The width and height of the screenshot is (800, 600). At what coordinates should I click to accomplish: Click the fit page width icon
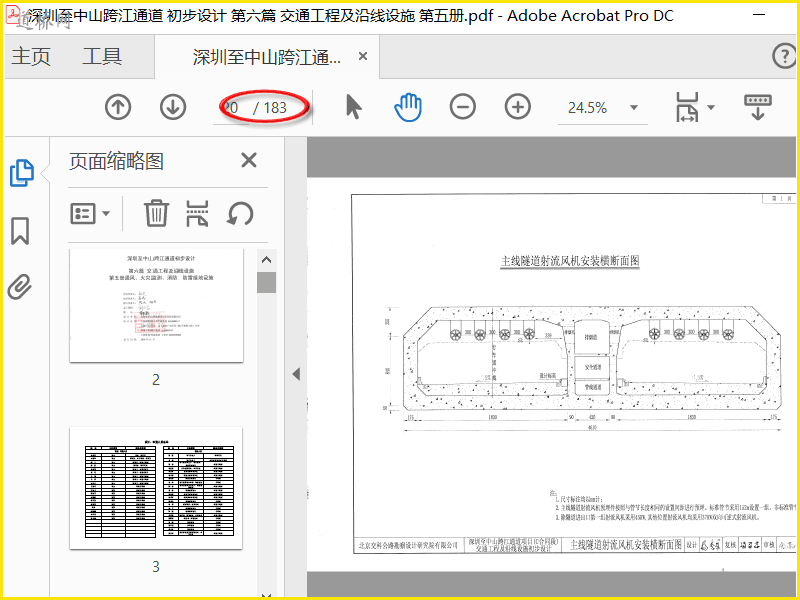click(x=687, y=107)
